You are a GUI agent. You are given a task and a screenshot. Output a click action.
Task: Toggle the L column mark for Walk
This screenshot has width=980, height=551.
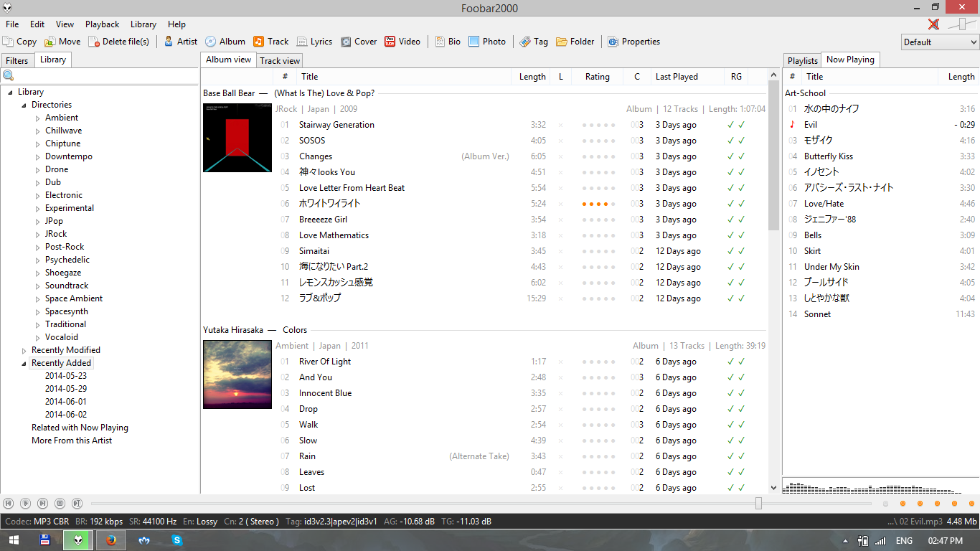(x=560, y=425)
